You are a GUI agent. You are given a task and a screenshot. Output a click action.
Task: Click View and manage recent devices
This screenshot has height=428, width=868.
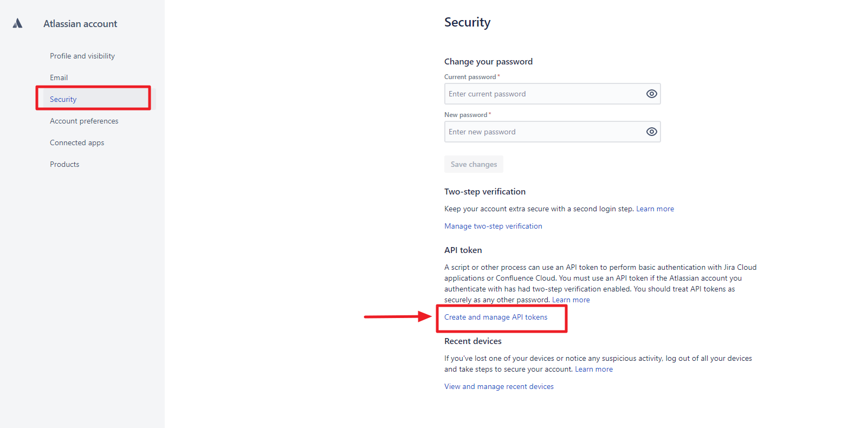(499, 386)
